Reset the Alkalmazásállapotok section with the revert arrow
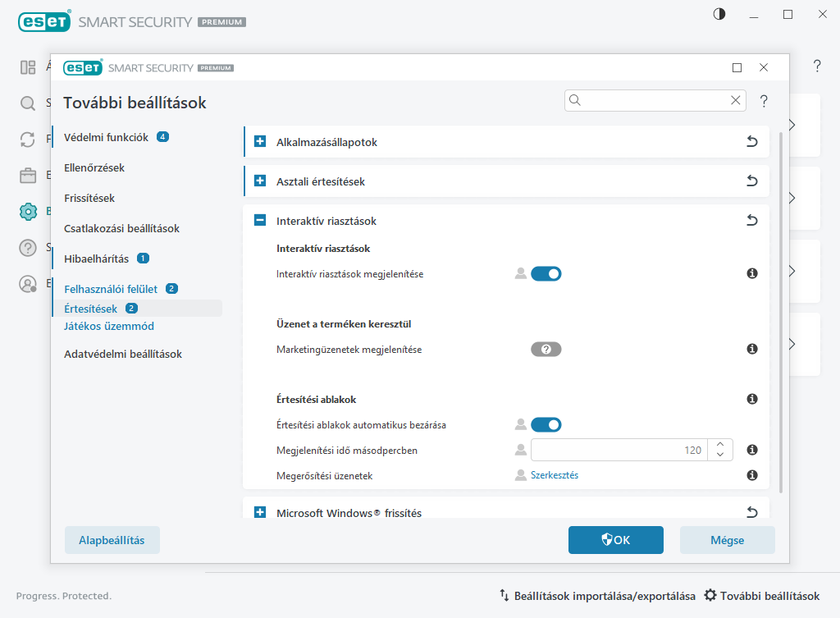This screenshot has height=618, width=840. coord(751,142)
